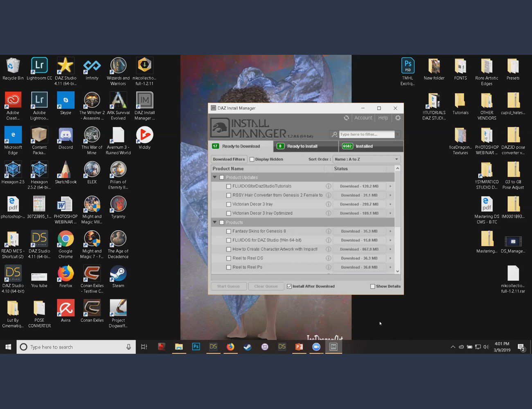Open the Recycle Bin desktop icon
This screenshot has width=532, height=409.
tap(13, 69)
